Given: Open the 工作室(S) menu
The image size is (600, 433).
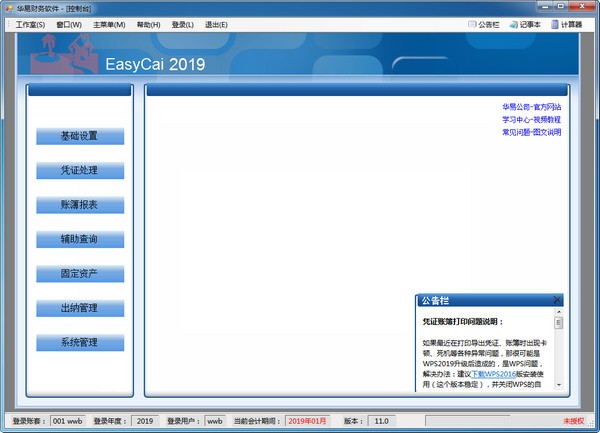Looking at the screenshot, I should point(30,25).
